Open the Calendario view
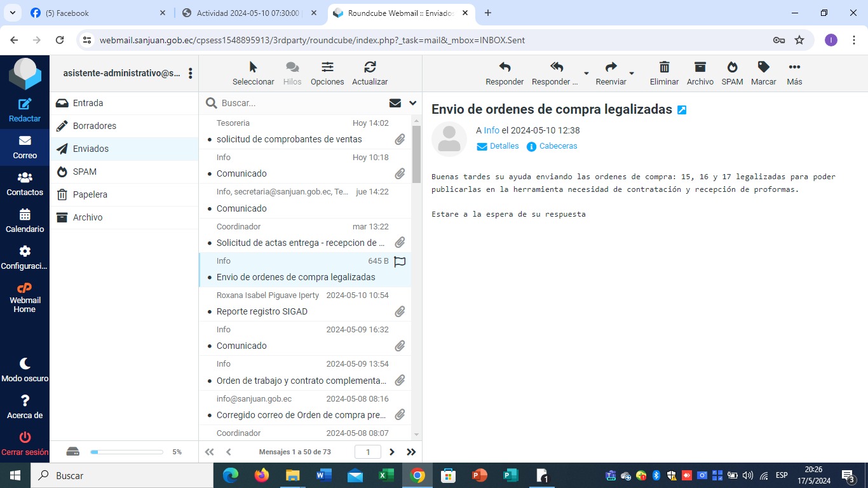This screenshot has width=868, height=488. [x=25, y=215]
